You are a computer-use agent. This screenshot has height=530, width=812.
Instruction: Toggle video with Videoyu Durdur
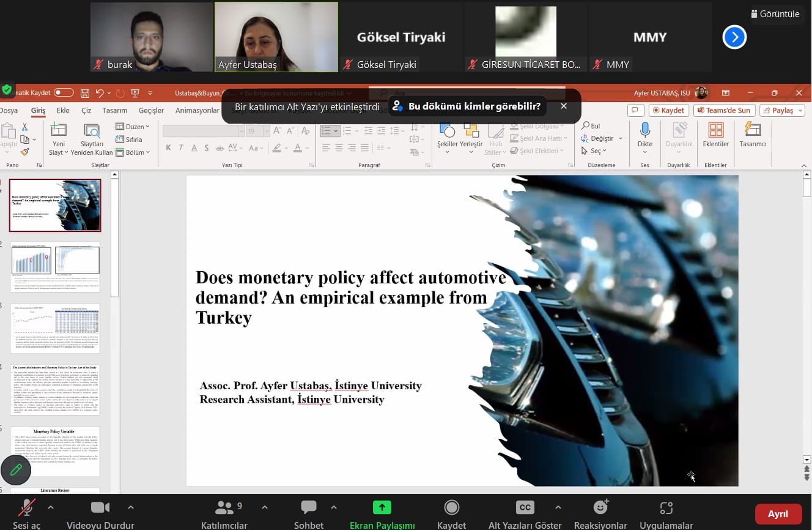coord(100,507)
